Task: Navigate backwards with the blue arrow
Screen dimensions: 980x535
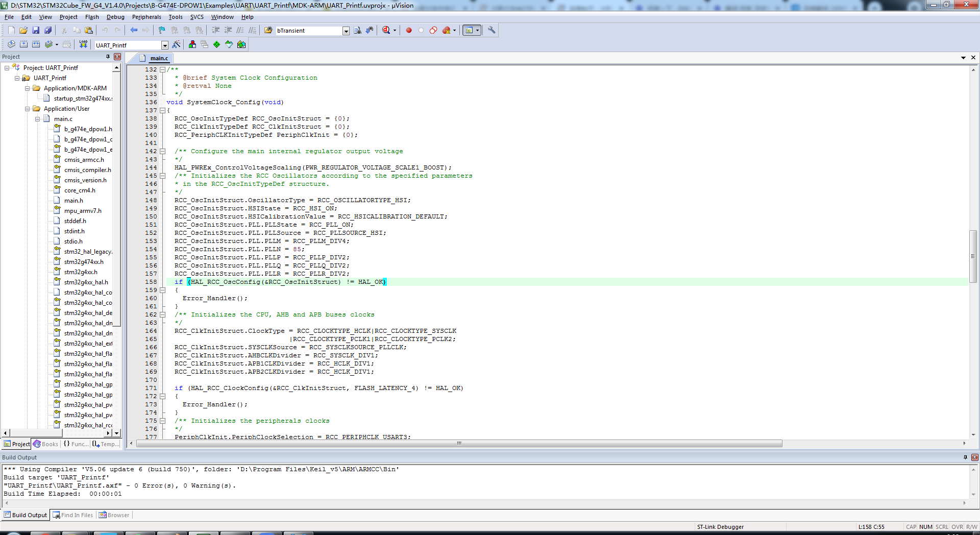Action: (134, 31)
